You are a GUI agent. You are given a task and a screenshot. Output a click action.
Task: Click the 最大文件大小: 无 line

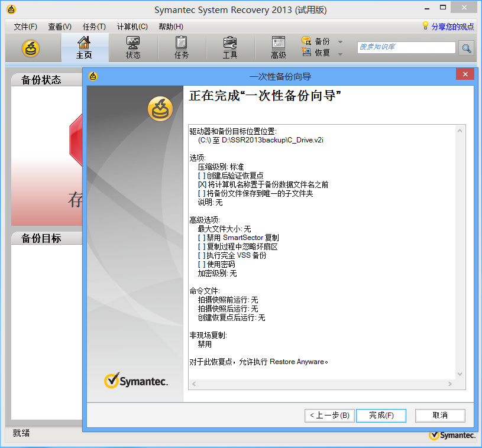[224, 229]
